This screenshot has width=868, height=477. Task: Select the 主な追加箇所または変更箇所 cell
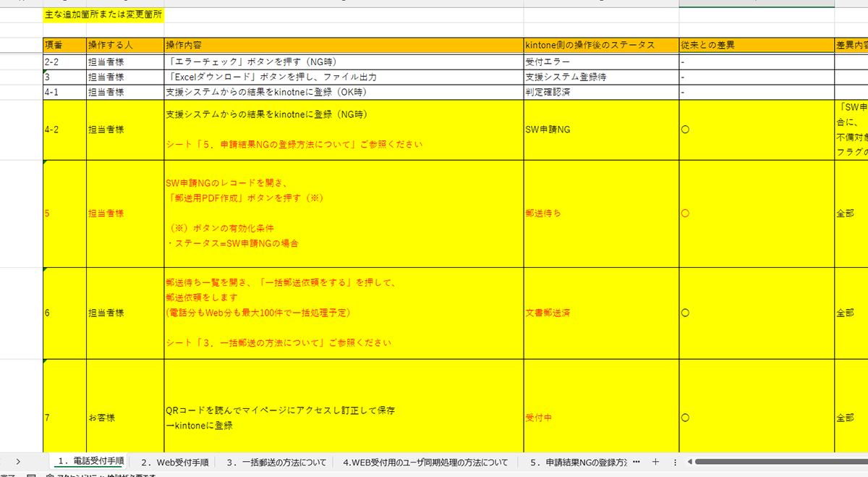click(103, 14)
